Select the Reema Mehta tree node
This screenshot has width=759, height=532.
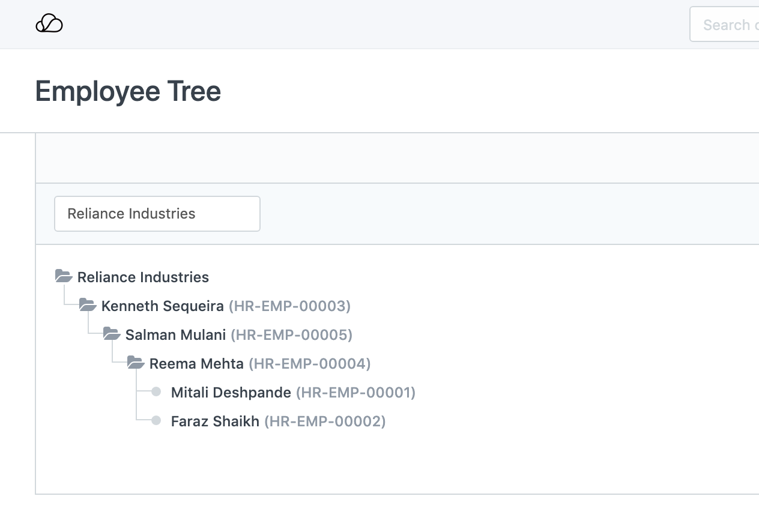coord(196,364)
